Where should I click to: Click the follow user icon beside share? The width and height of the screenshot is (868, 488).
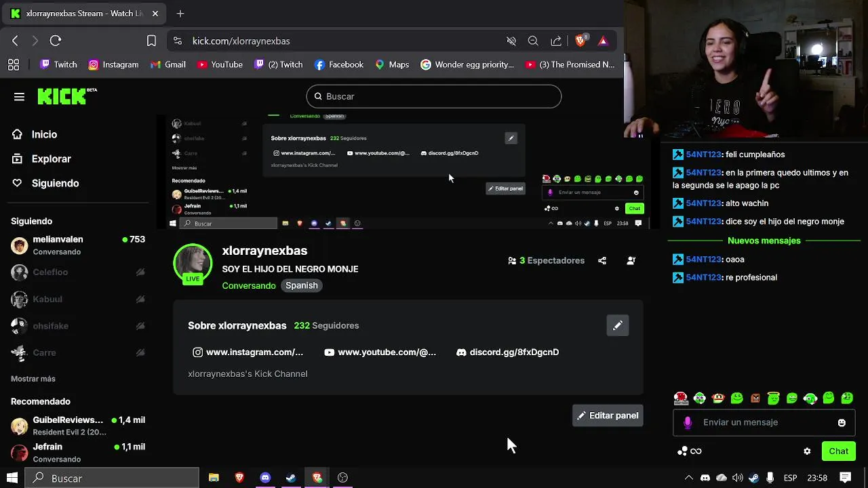click(631, 260)
